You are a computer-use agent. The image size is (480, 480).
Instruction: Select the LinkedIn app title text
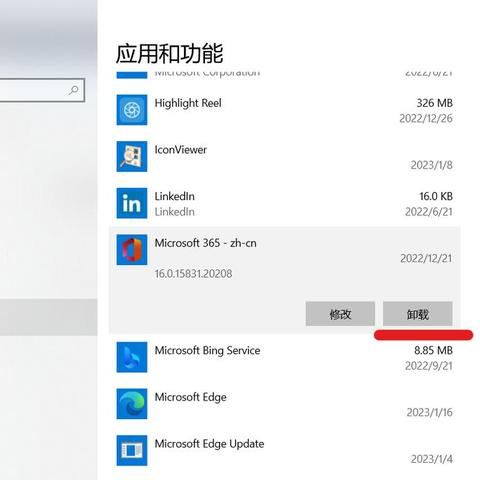click(x=175, y=196)
